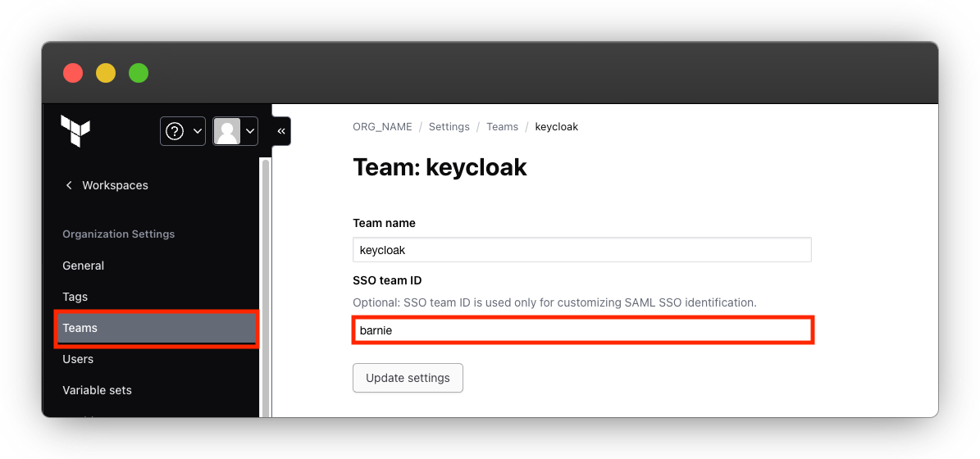Image resolution: width=980 pixels, height=459 pixels.
Task: Click the Terraform logo icon
Action: (x=75, y=131)
